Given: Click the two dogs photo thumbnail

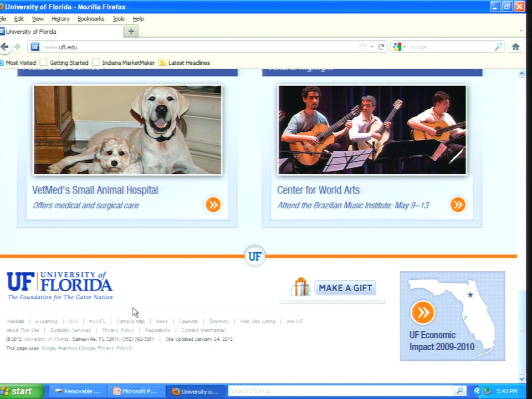Looking at the screenshot, I should [x=127, y=130].
